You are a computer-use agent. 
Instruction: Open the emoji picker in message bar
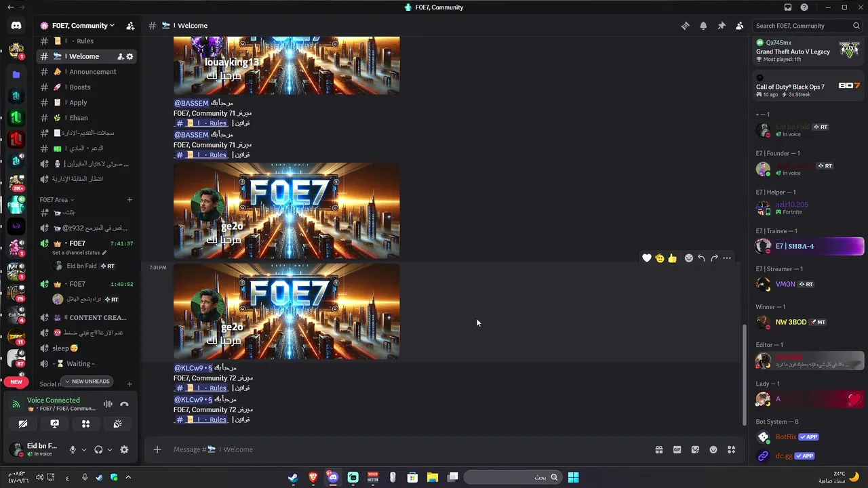point(713,449)
